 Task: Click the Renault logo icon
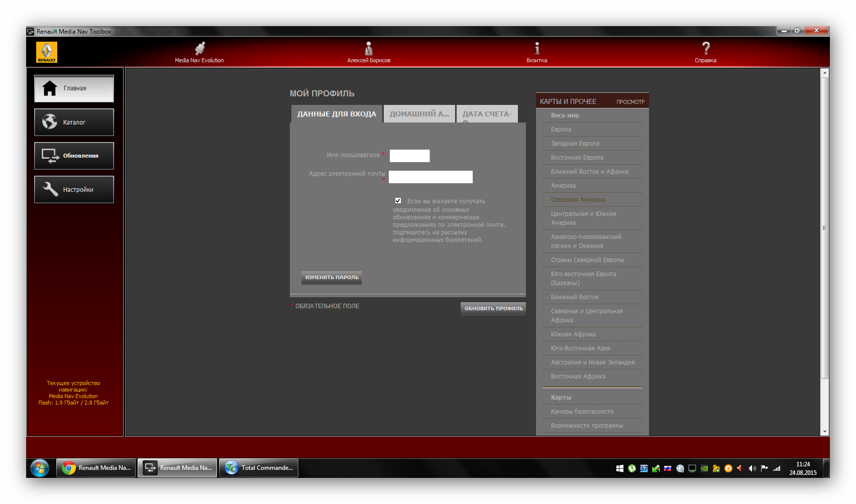tap(47, 52)
